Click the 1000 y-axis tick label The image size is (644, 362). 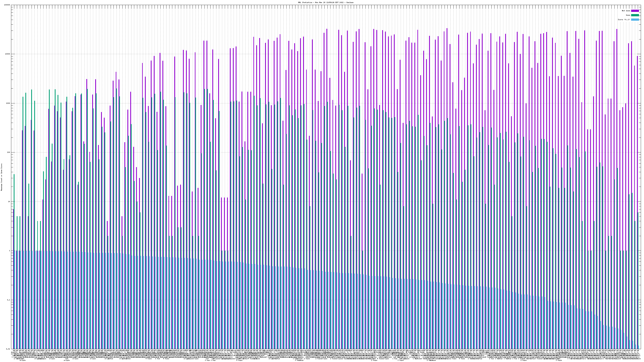(x=8, y=103)
